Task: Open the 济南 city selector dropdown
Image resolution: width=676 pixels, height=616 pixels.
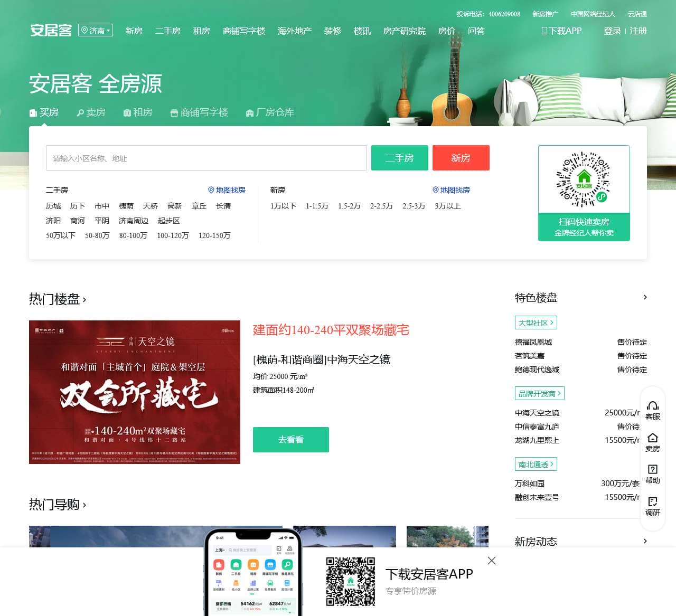Action: pos(96,31)
